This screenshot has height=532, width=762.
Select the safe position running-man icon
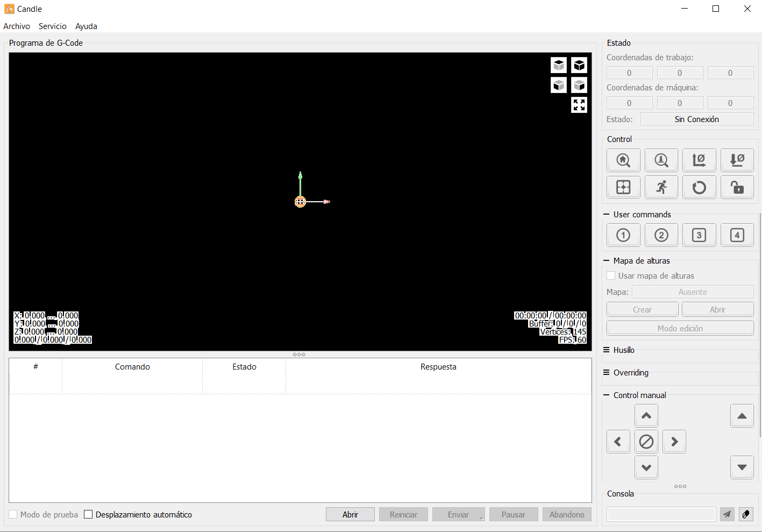point(661,187)
